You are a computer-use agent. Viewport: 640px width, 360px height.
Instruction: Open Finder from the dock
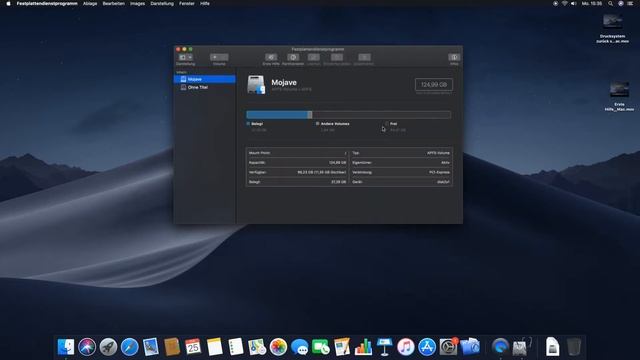pyautogui.click(x=66, y=347)
